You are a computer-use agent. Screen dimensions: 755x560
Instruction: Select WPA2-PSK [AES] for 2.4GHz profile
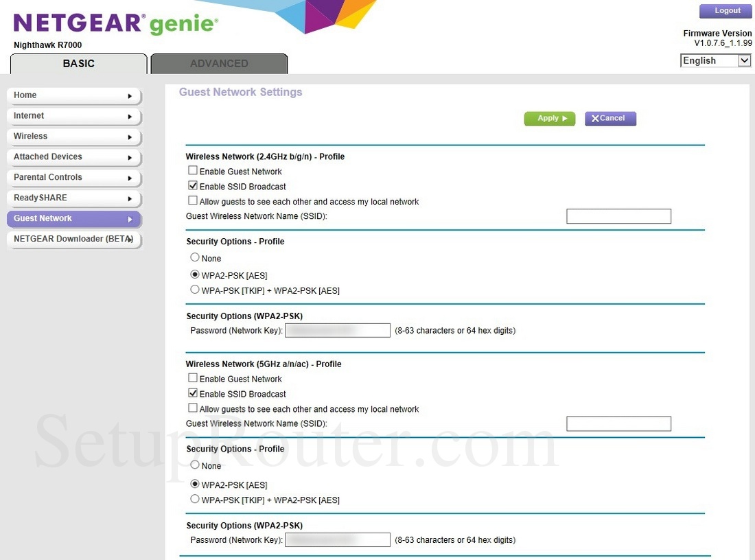pyautogui.click(x=194, y=275)
